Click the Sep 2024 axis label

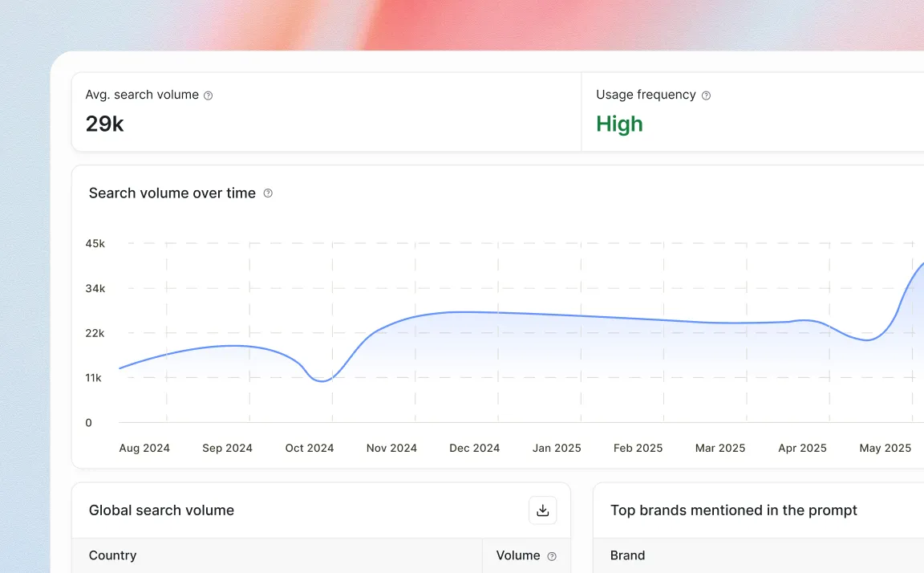tap(228, 448)
